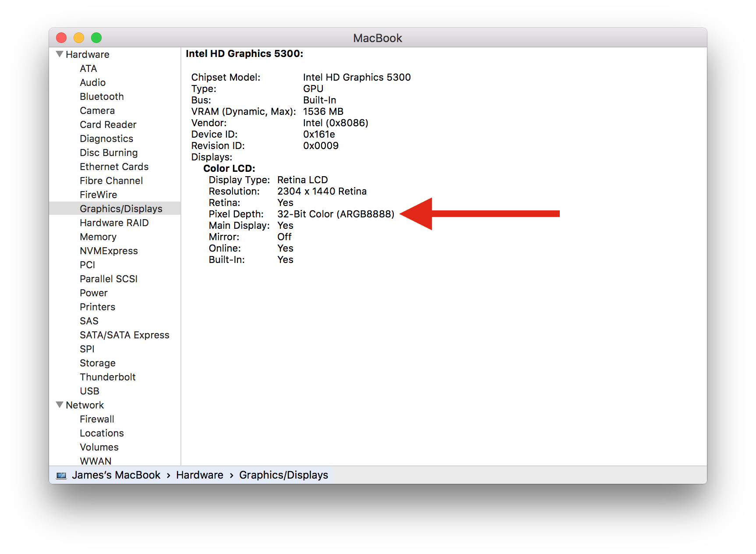
Task: Open the Bluetooth hardware entry
Action: coord(102,96)
